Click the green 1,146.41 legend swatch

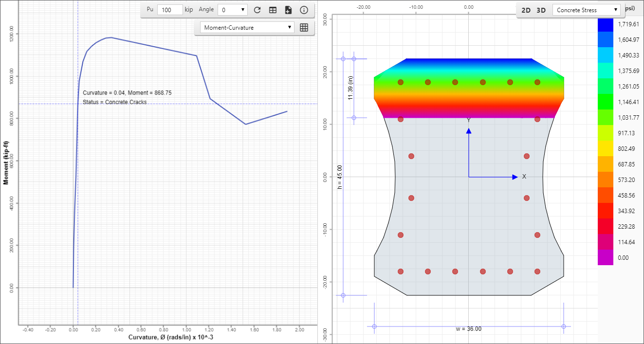[x=606, y=103]
